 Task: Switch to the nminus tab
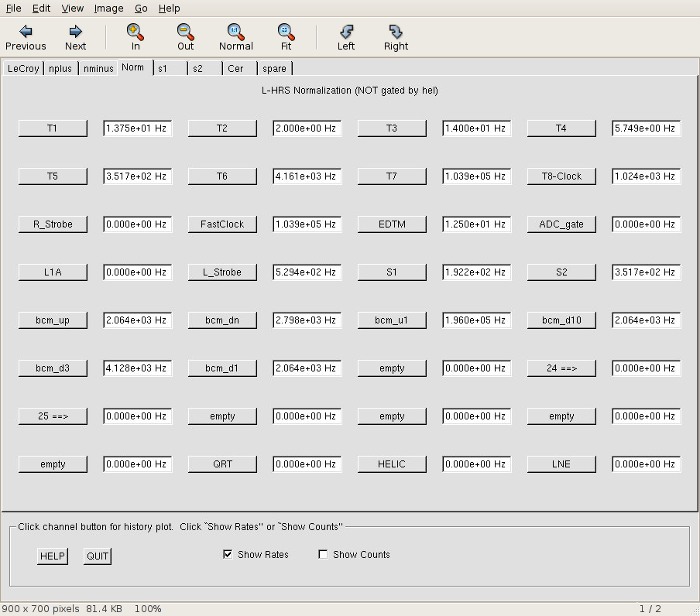coord(98,68)
